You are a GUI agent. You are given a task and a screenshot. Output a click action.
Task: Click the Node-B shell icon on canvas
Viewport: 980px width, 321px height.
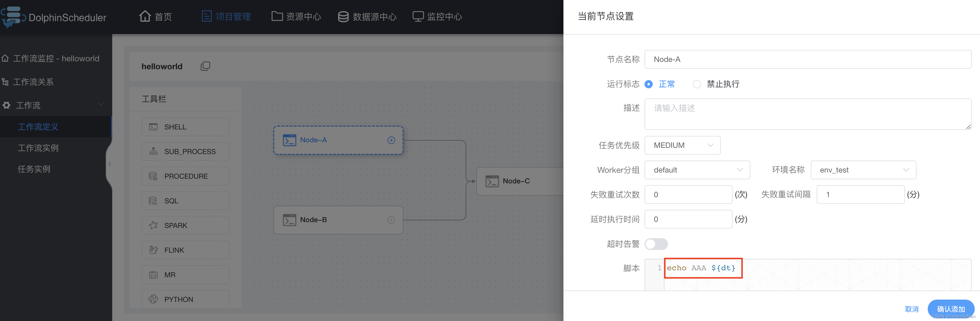(290, 220)
